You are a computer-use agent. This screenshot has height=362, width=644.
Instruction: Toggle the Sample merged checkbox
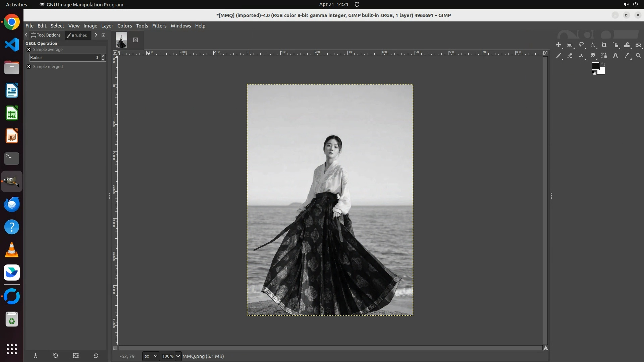click(x=29, y=67)
